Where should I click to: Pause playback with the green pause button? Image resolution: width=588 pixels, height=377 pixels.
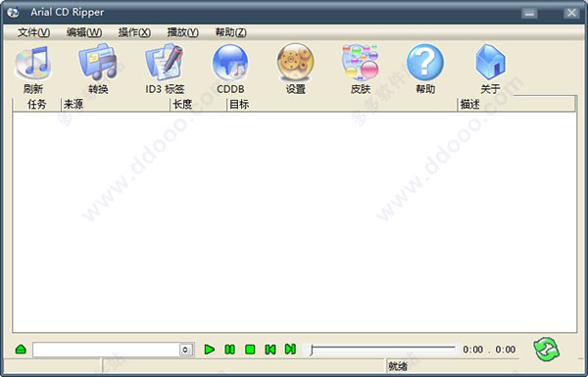[229, 350]
